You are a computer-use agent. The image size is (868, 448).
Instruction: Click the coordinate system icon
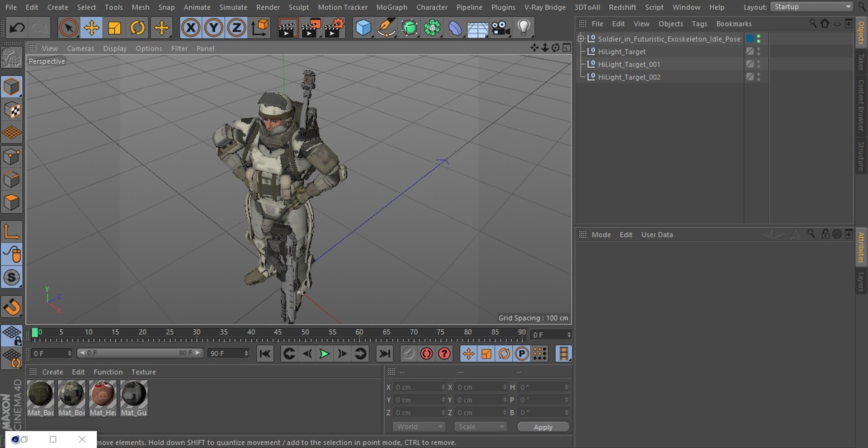pyautogui.click(x=260, y=28)
